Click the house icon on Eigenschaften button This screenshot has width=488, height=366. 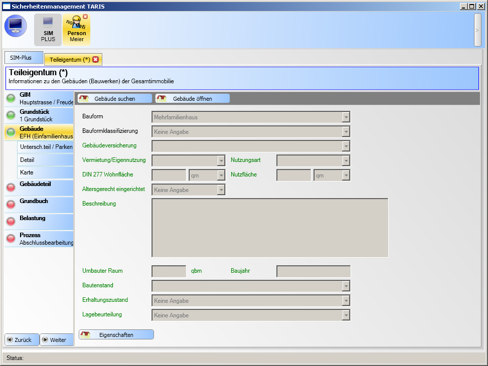pyautogui.click(x=85, y=334)
